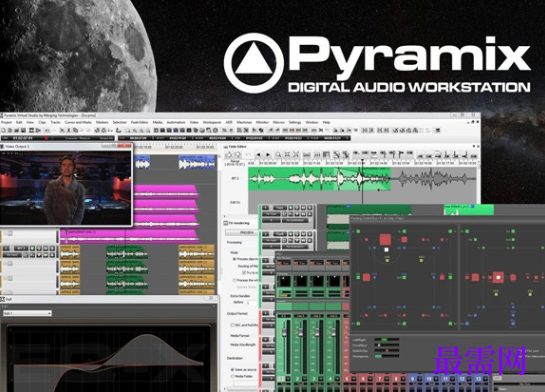Click the green waveform clip in Fade Editor
The image size is (545, 392).
[319, 179]
